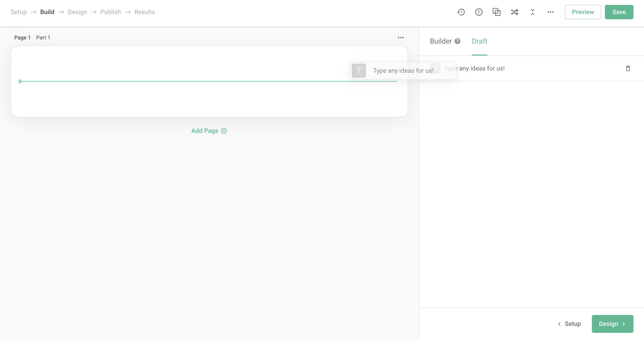Delete the draft question via trash icon
Screen dimensions: 644x340
point(628,68)
